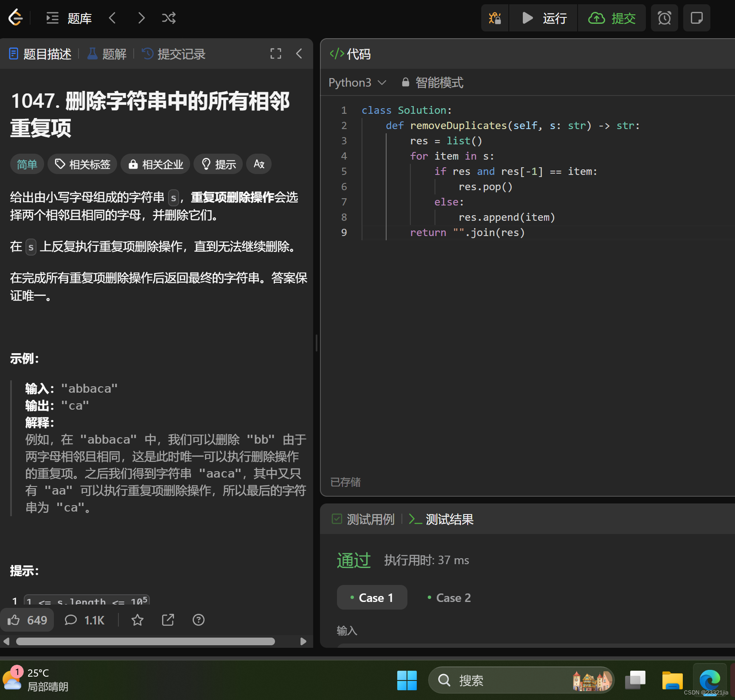Open the debugger bug icon
Image resolution: width=735 pixels, height=700 pixels.
tap(495, 18)
